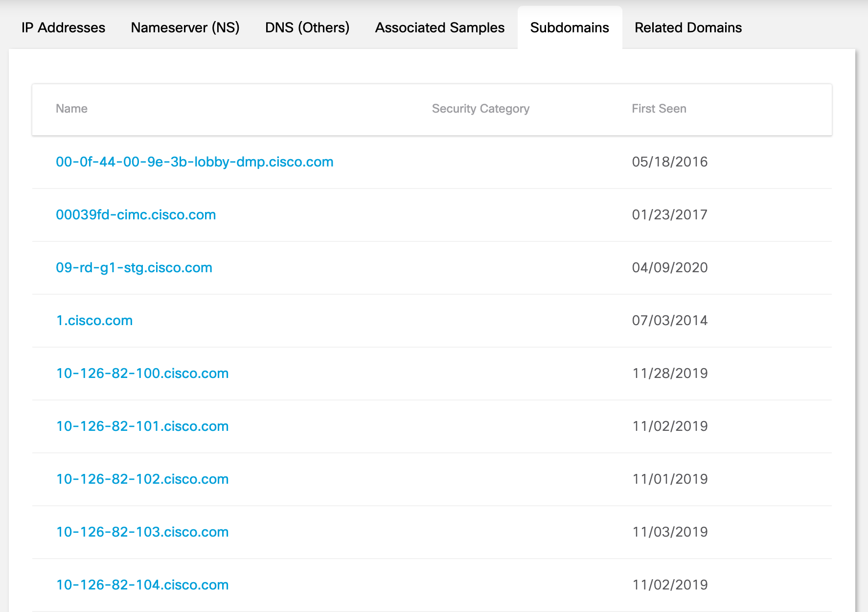Open 00-0f-44-00-9e-3b-lobby-dmp.cisco.com link

(x=195, y=162)
